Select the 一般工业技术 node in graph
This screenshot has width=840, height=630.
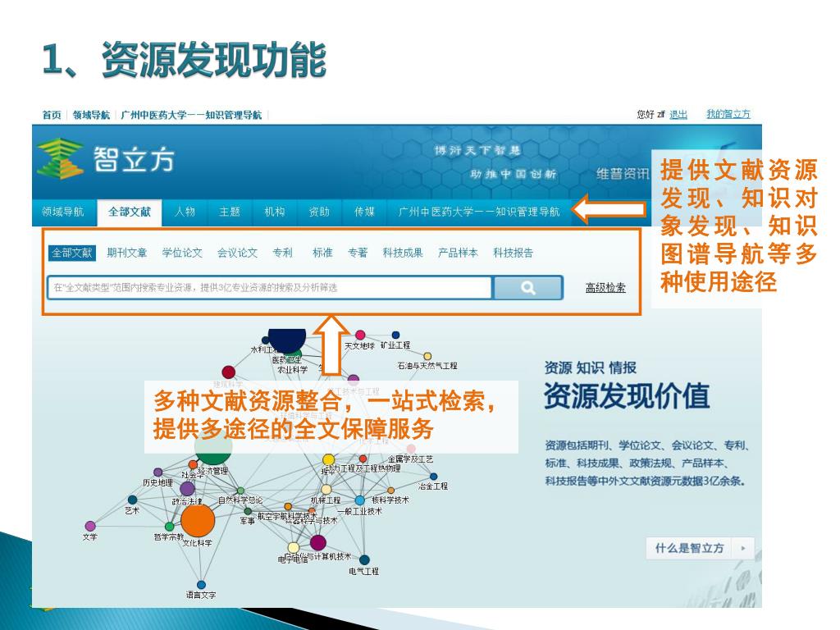(360, 501)
